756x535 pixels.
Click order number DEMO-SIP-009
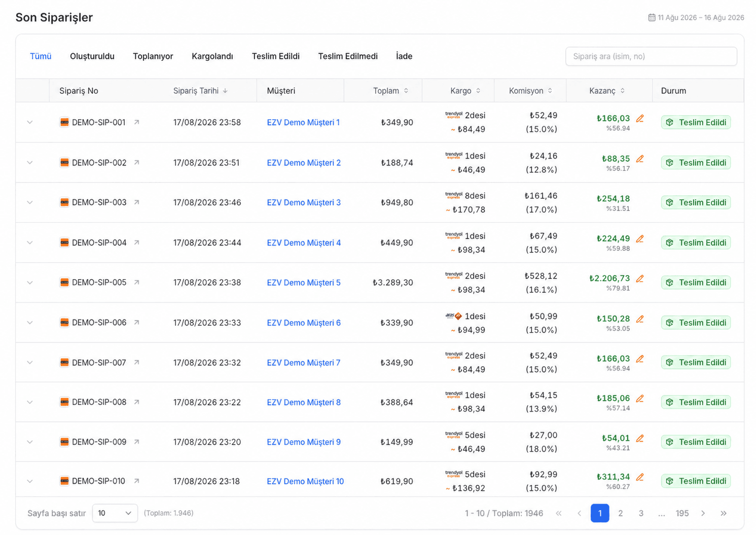[x=99, y=442]
